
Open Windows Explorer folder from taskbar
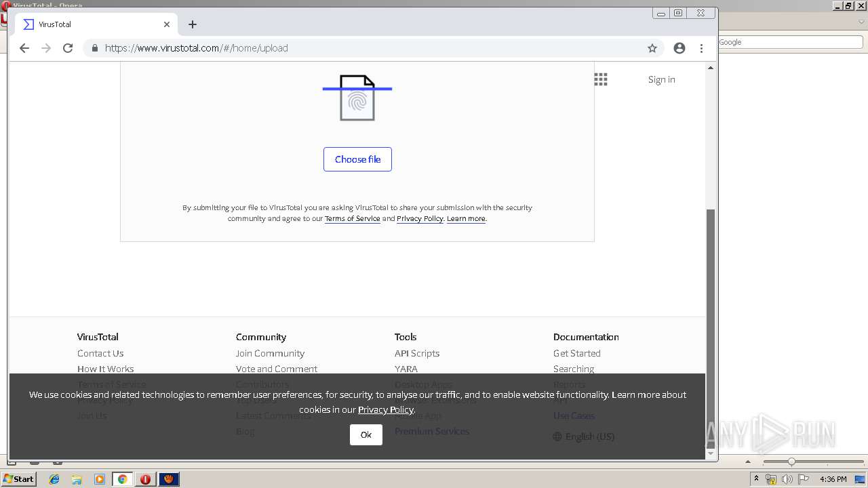(x=77, y=479)
